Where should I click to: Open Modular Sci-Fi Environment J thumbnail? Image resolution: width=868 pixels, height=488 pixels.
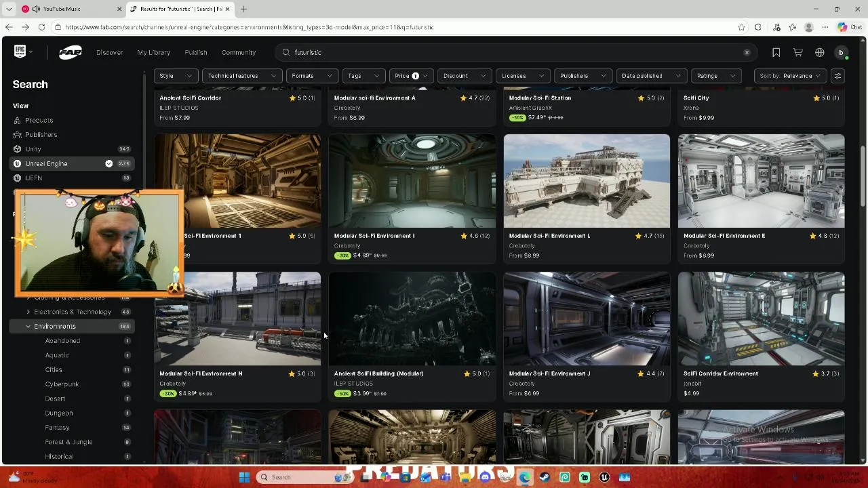587,319
